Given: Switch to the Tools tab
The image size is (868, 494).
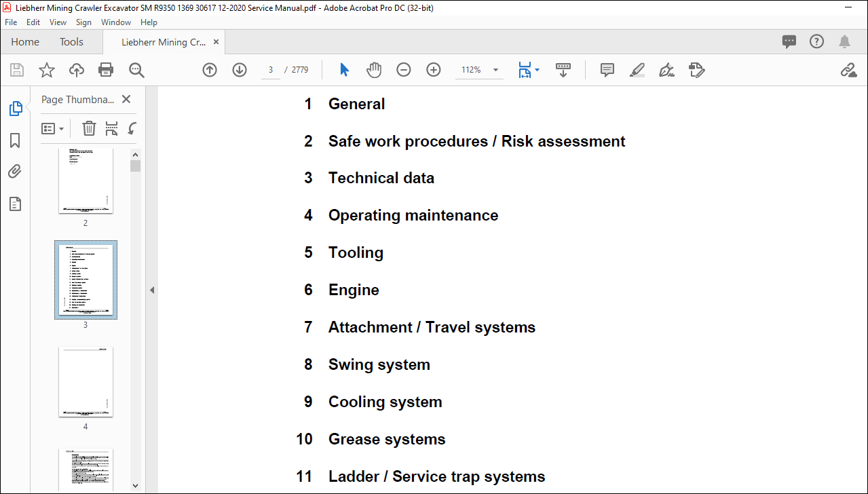Looking at the screenshot, I should (x=71, y=42).
